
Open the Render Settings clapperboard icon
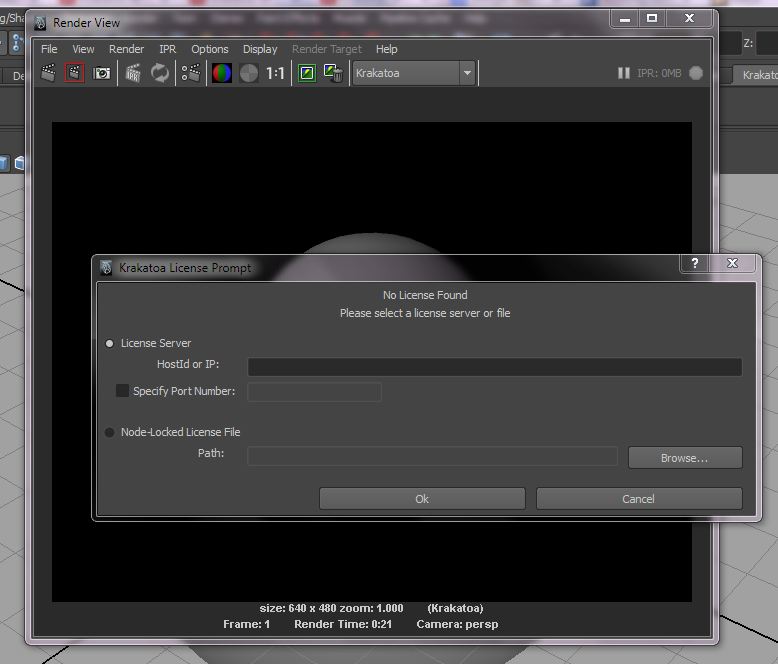tap(133, 73)
